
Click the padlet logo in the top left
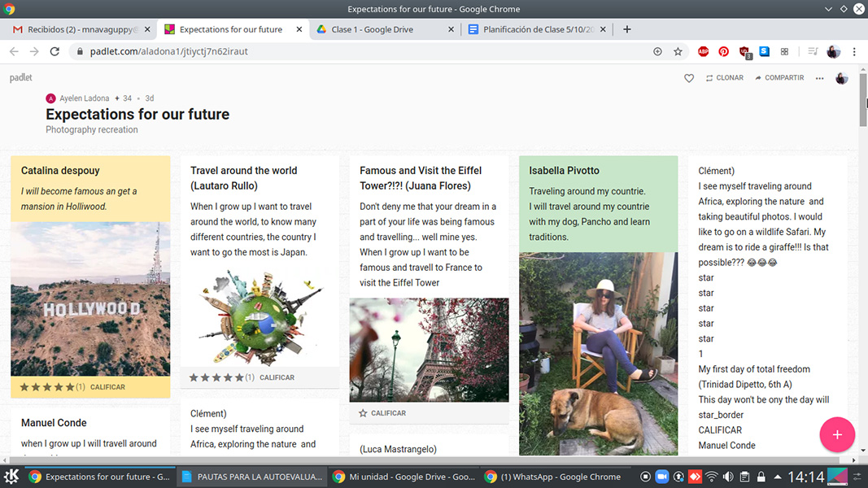pos(21,78)
